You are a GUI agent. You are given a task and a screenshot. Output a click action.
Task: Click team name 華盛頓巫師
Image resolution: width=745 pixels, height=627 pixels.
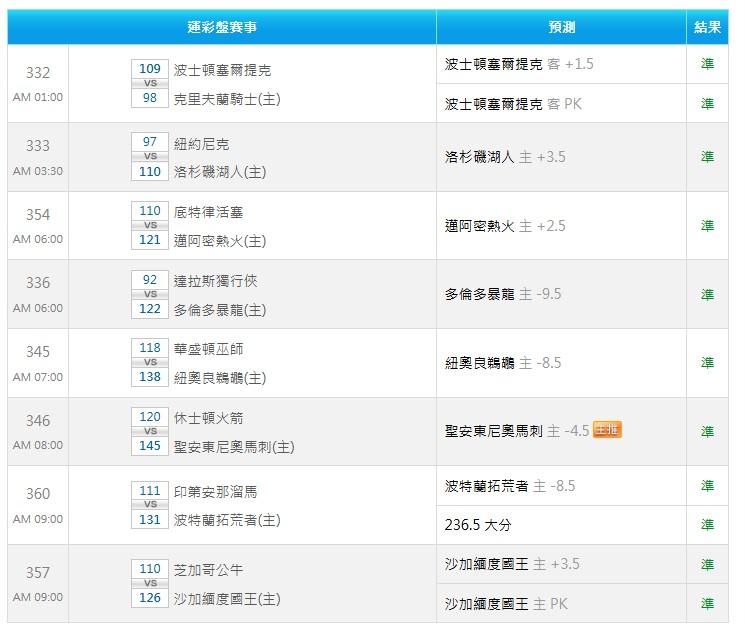tap(208, 349)
